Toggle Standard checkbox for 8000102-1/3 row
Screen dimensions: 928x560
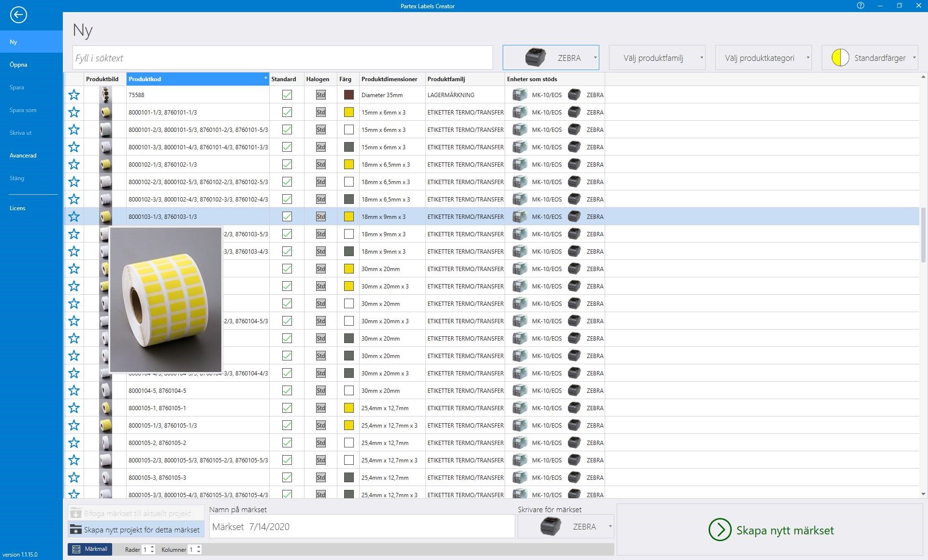point(287,164)
